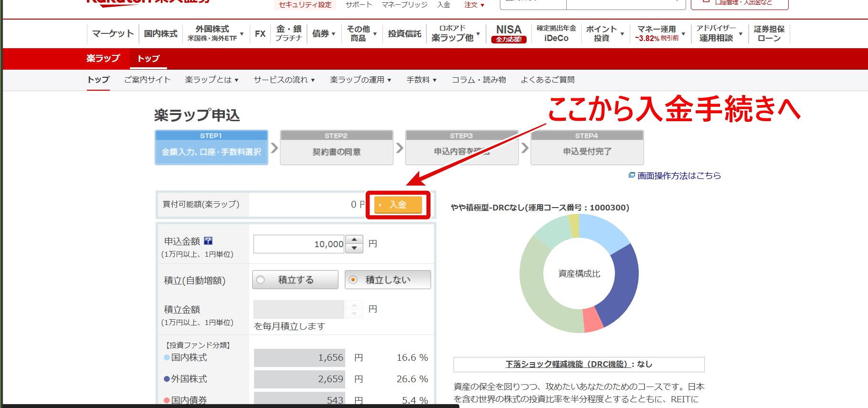Increase 申込金額 with the up stepper arrow
Image resolution: width=868 pixels, height=408 pixels.
pyautogui.click(x=354, y=240)
